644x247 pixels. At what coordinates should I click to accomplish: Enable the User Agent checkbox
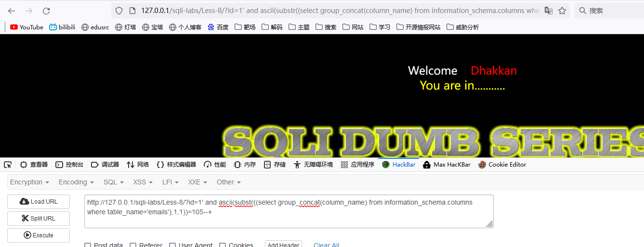tap(172, 246)
